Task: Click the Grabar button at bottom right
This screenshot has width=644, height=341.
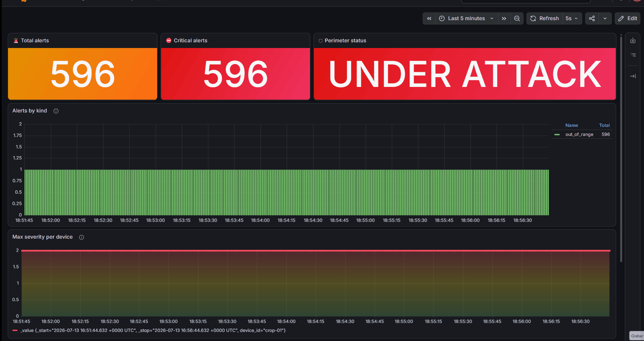Action: [x=637, y=336]
